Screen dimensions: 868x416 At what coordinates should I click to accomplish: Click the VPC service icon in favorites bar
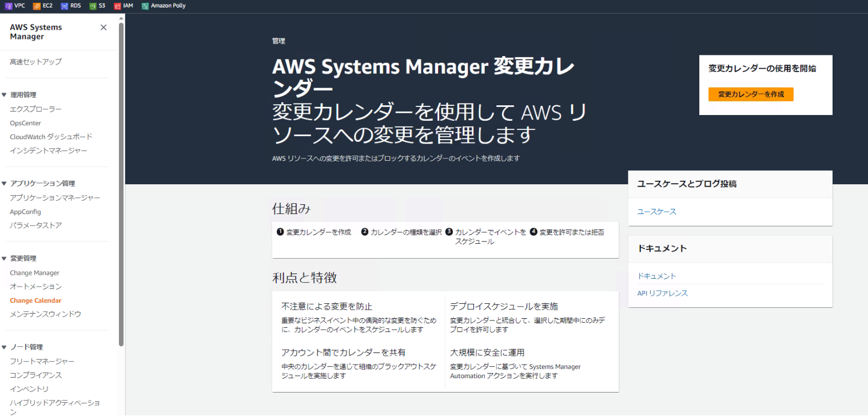point(8,6)
